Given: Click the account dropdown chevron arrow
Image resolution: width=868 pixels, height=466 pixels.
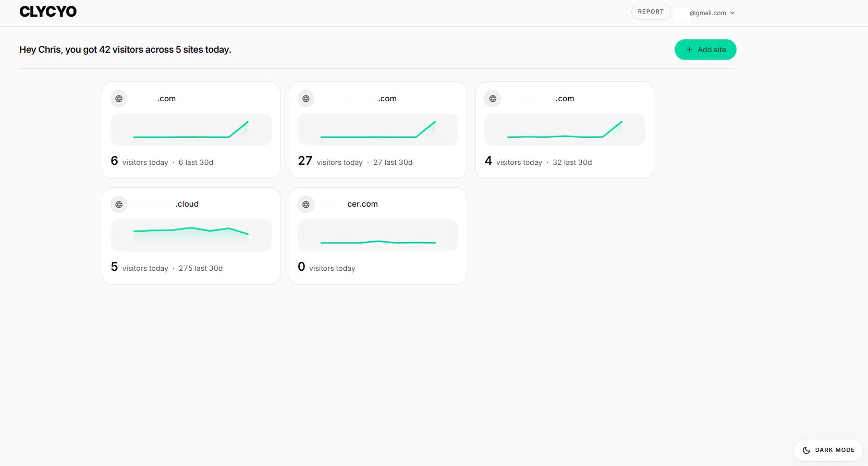Looking at the screenshot, I should click(x=732, y=13).
